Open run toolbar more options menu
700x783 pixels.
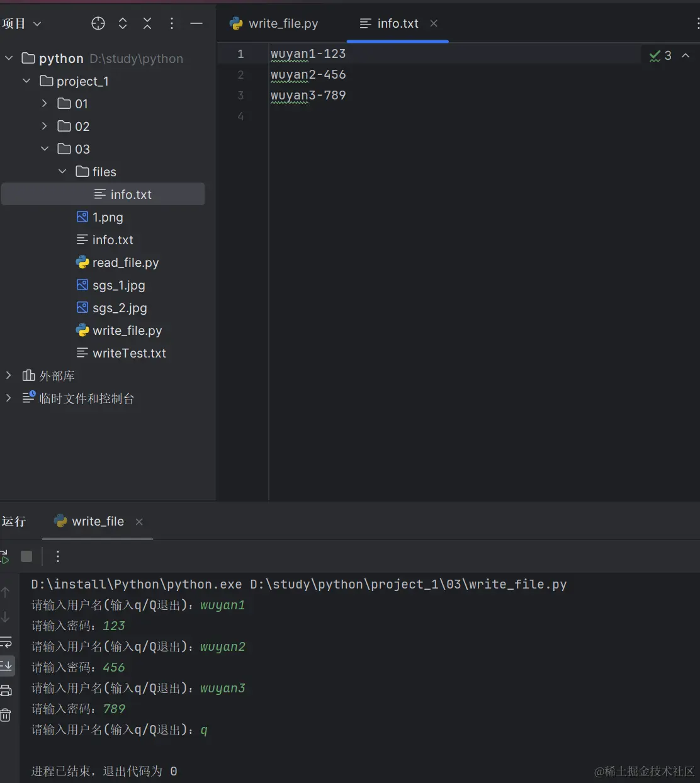point(58,556)
